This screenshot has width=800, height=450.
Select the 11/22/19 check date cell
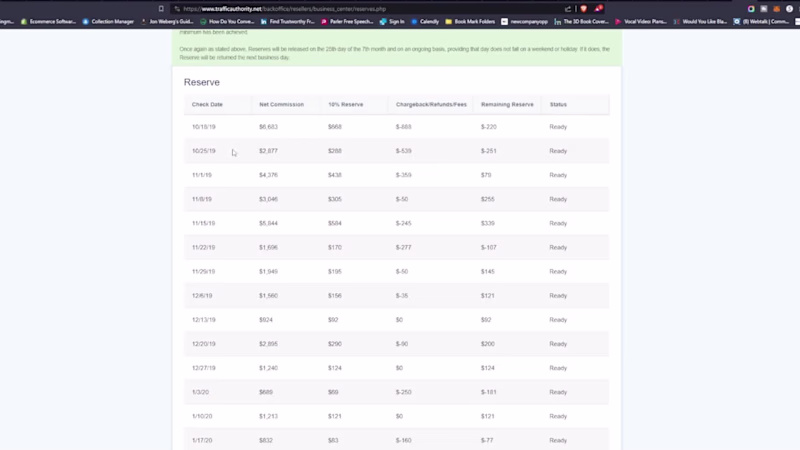tap(204, 247)
